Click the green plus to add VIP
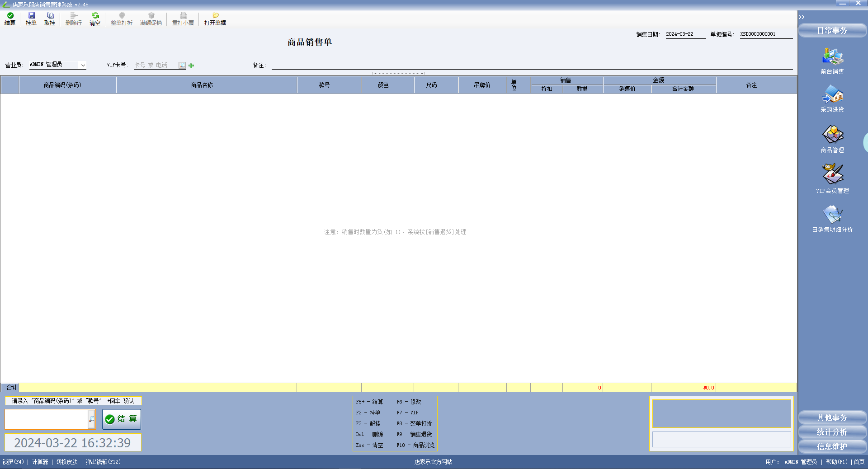 click(191, 66)
